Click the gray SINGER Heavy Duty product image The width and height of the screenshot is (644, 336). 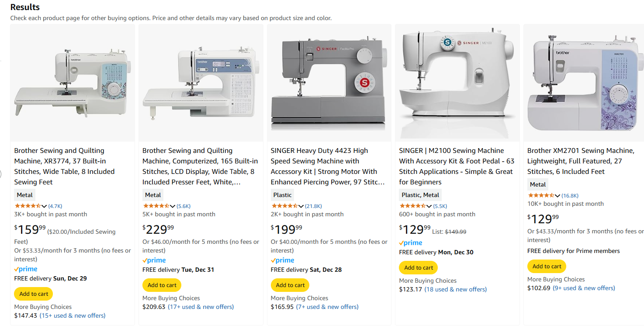pos(329,83)
